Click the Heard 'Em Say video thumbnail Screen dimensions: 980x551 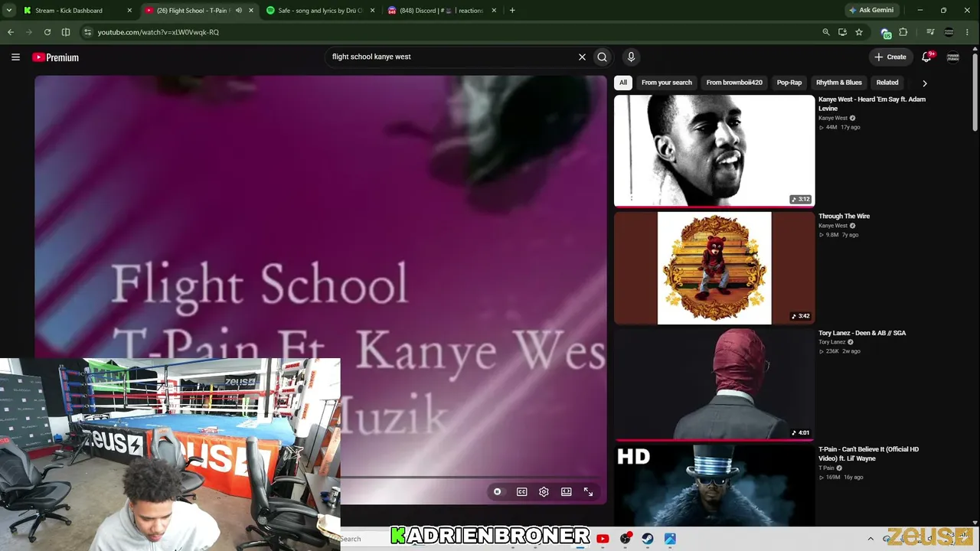[x=714, y=151]
